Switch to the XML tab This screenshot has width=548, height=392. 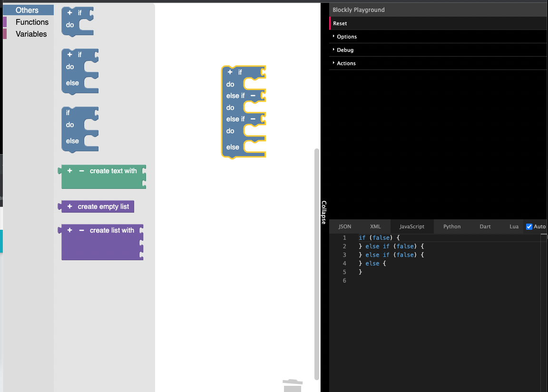pyautogui.click(x=375, y=226)
